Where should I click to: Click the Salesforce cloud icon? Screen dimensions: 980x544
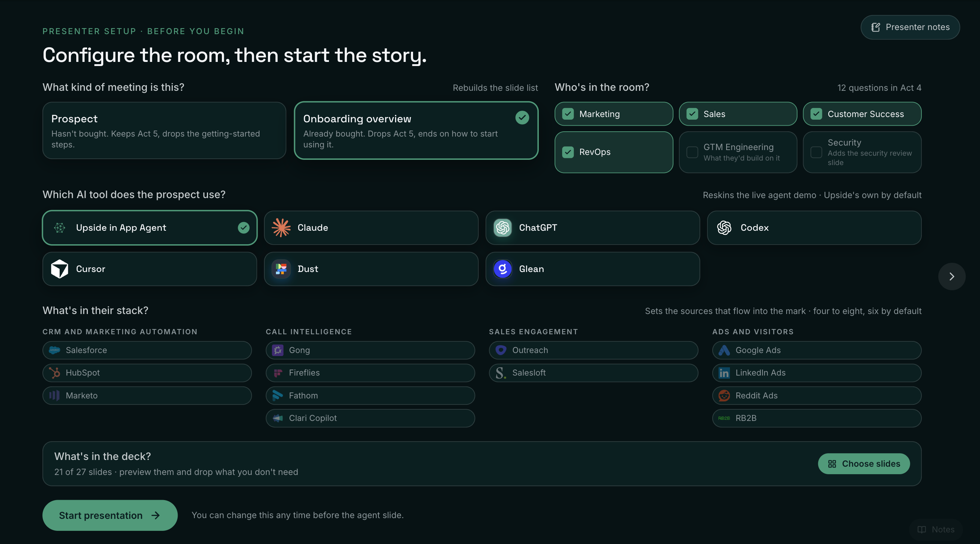[x=54, y=350]
